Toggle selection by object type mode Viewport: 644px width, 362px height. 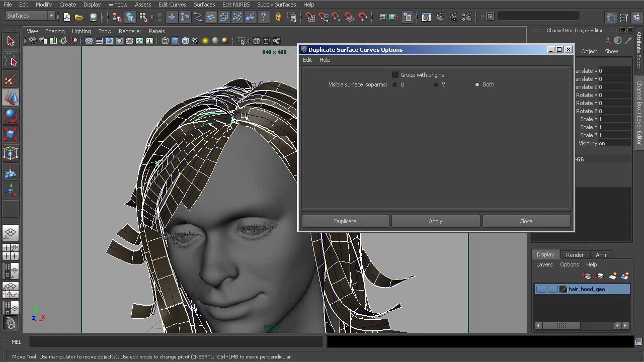click(x=130, y=17)
